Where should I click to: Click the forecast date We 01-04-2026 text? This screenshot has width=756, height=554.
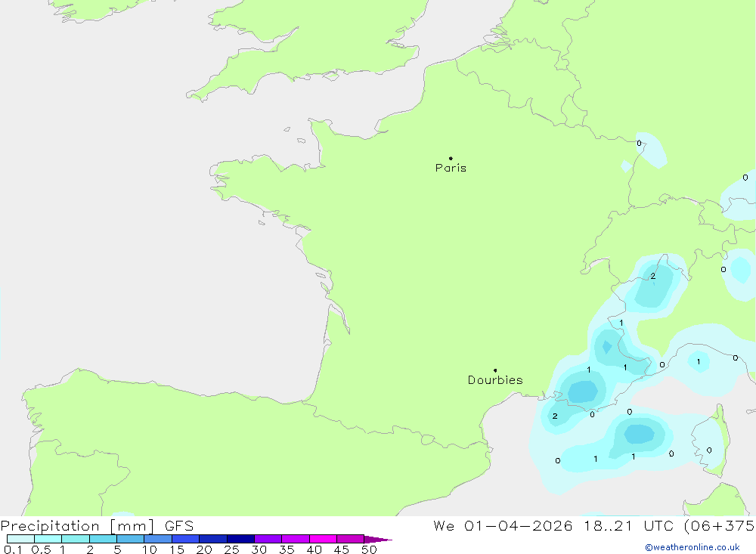(x=503, y=525)
